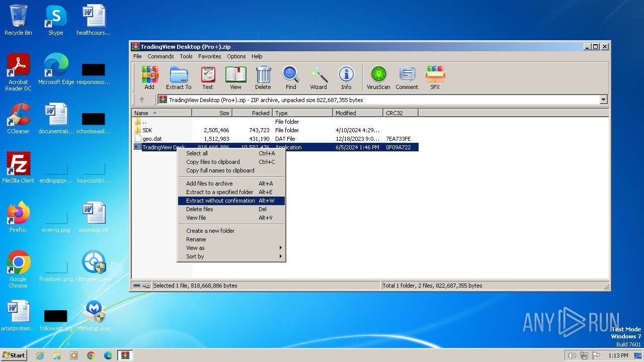Choose Copy full names to clipboard

click(x=231, y=170)
